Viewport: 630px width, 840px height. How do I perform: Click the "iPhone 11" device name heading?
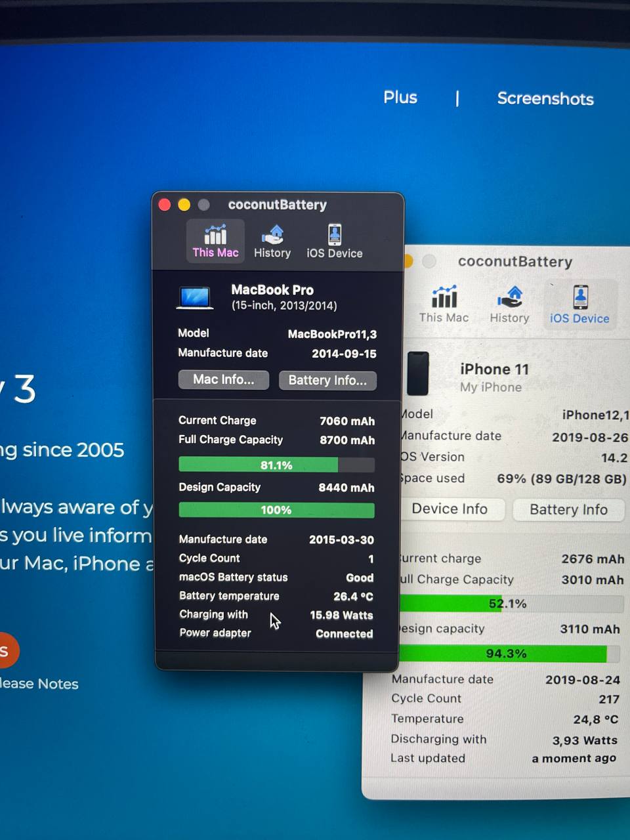tap(494, 369)
